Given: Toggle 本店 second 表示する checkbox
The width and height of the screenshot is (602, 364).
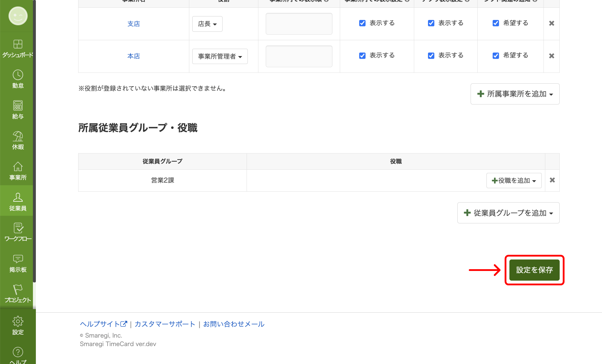Looking at the screenshot, I should pos(431,55).
